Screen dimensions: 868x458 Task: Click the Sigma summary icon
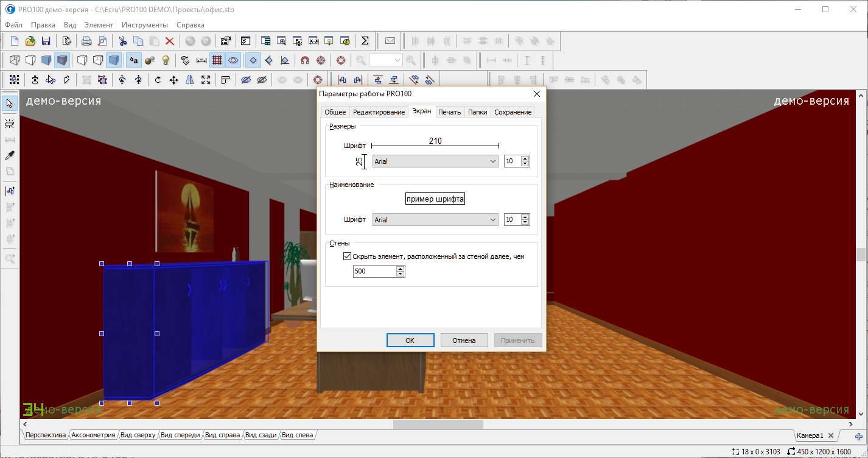(365, 41)
